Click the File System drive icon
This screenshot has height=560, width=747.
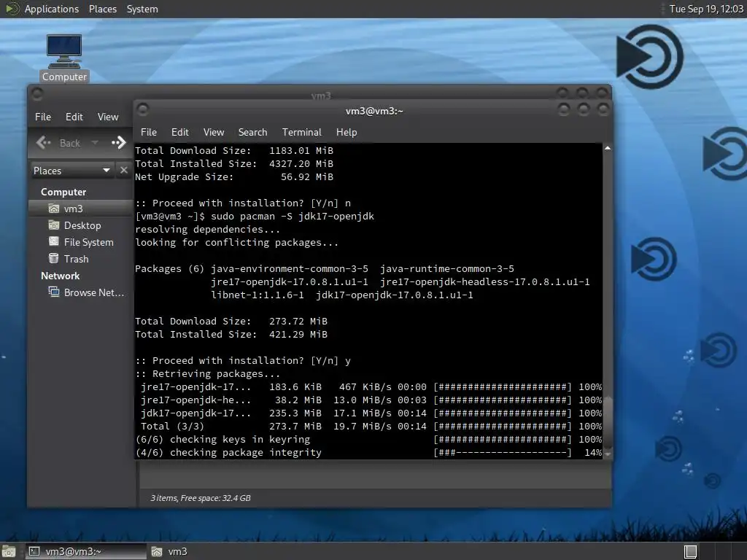point(54,241)
